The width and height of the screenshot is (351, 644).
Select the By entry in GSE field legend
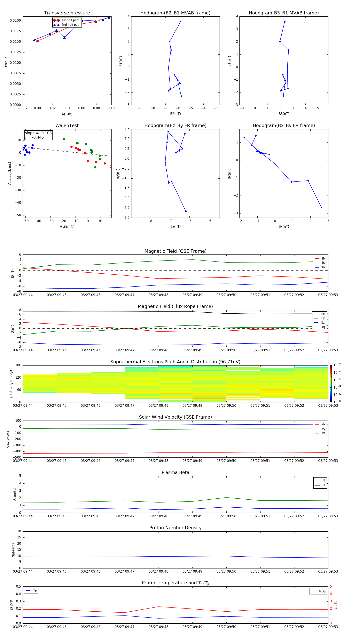320,263
